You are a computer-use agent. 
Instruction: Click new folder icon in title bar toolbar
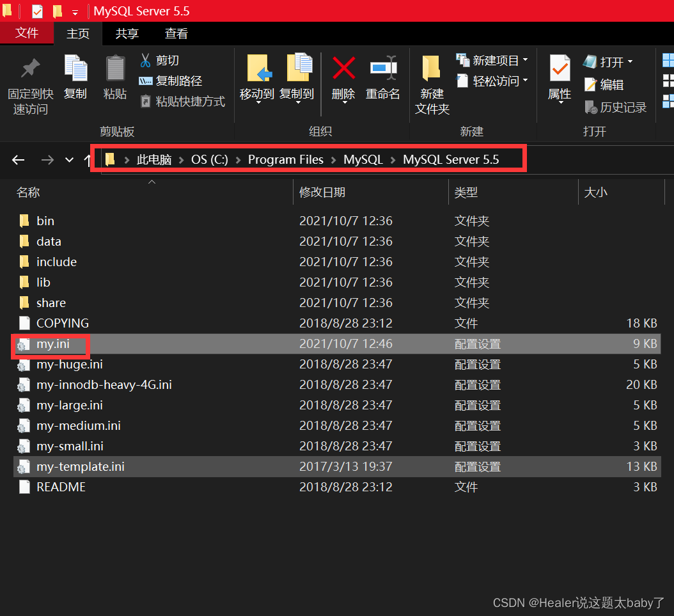[58, 11]
